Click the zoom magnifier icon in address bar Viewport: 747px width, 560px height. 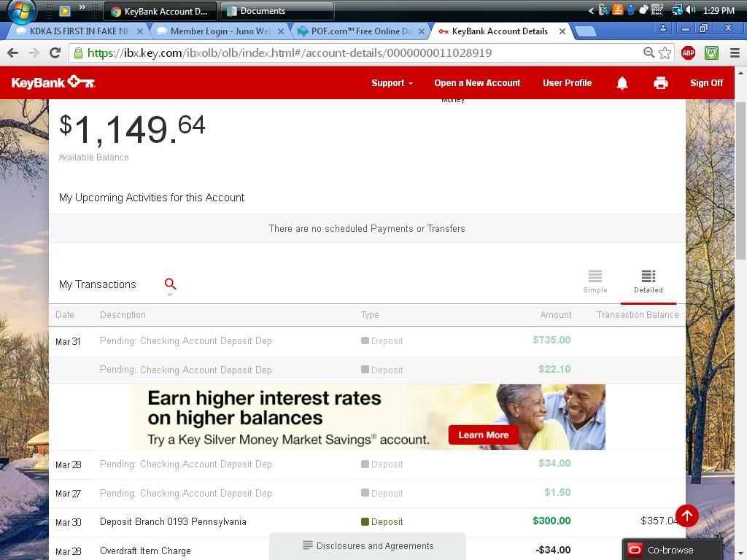(649, 52)
